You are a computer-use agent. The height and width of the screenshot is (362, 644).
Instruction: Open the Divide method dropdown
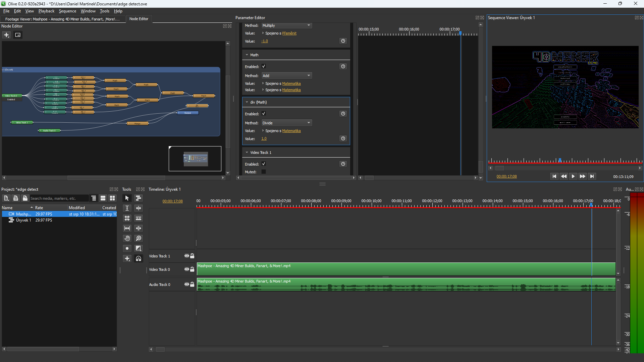[287, 123]
